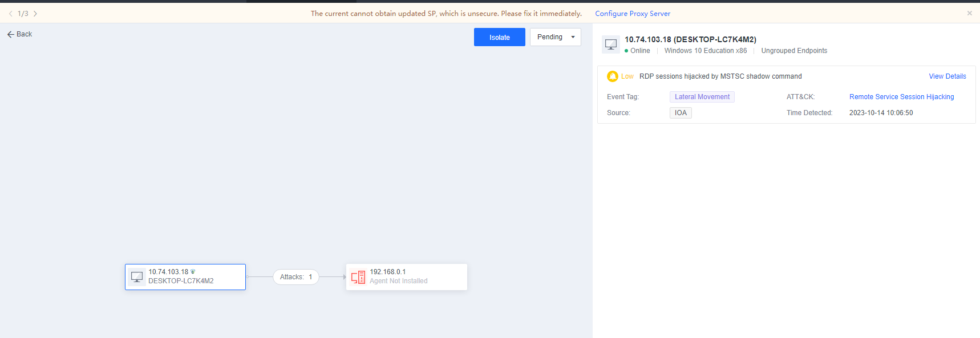Expand the caret arrow next to Pending
Image resolution: width=980 pixels, height=338 pixels.
tap(573, 37)
